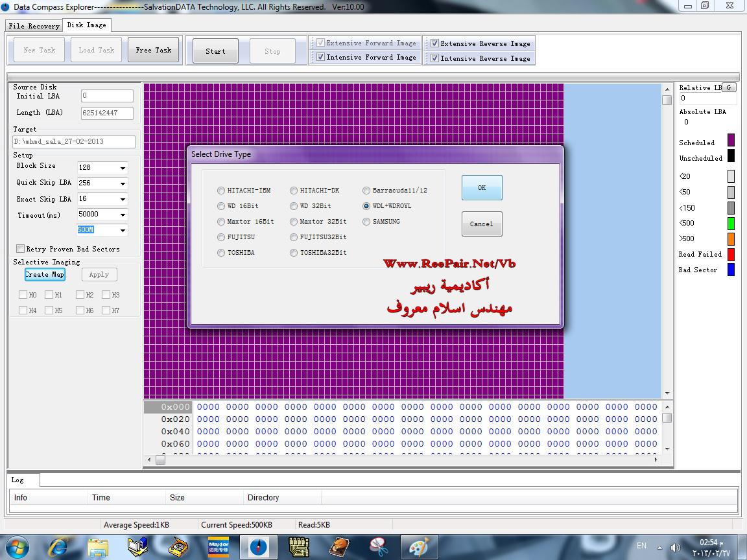Select the SAMSUNG drive type radio button

tap(366, 222)
